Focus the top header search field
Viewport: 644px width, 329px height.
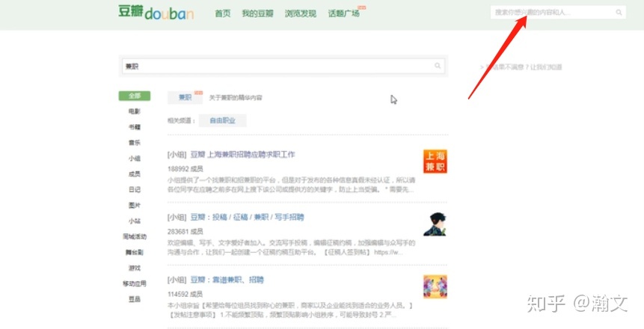(558, 12)
